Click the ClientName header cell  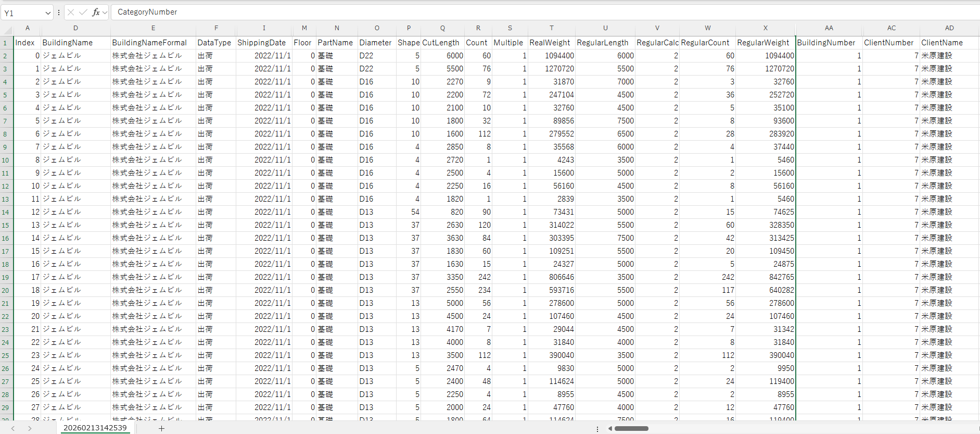(942, 43)
